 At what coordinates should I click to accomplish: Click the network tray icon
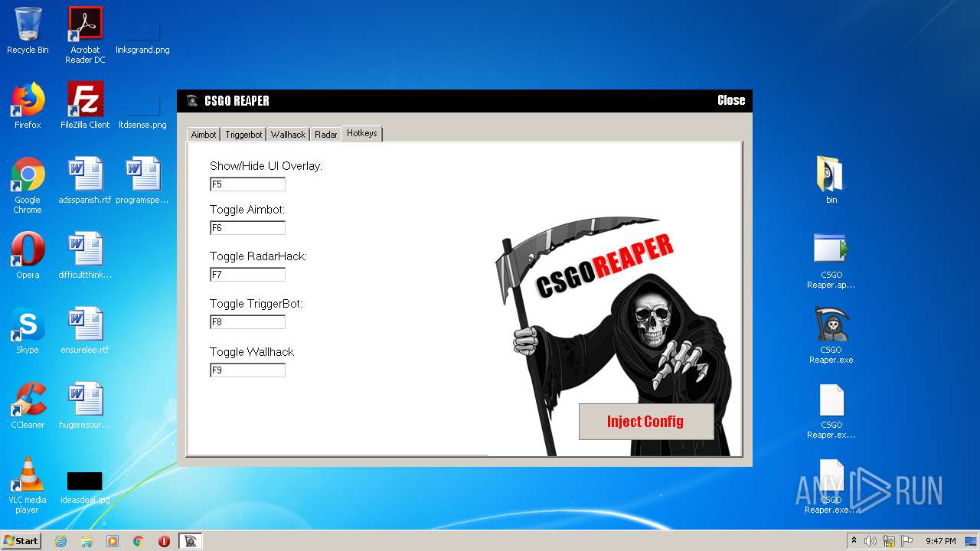pos(889,541)
